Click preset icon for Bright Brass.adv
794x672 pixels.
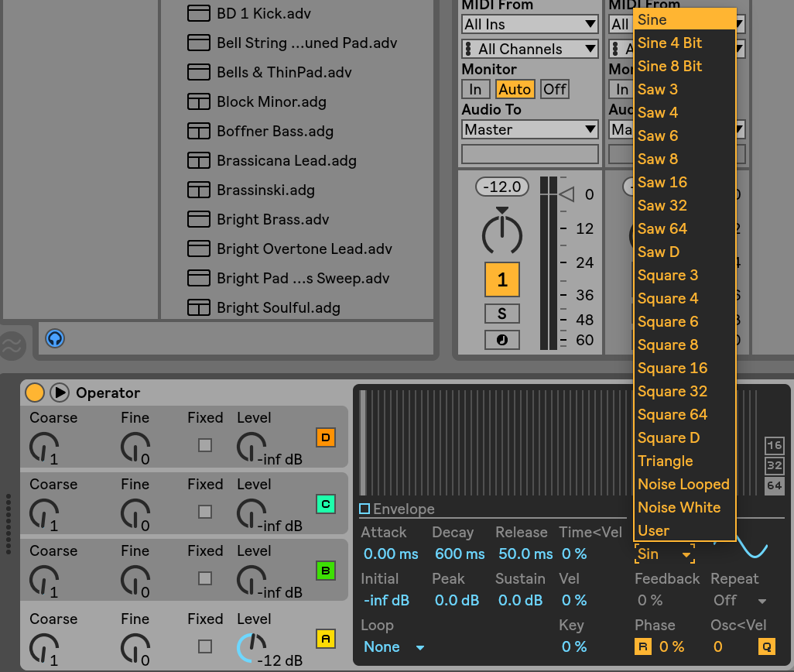(x=198, y=219)
